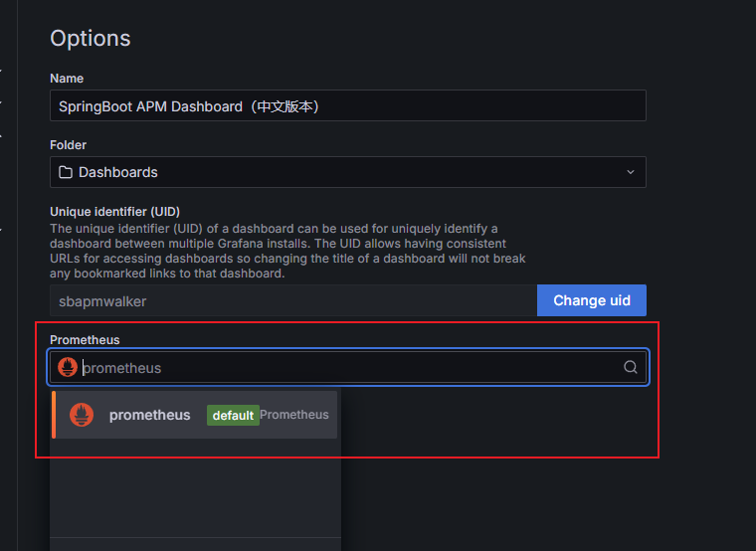Viewport: 756px width, 551px height.
Task: Click the Prometheus logo in the dropdown row
Action: point(82,415)
